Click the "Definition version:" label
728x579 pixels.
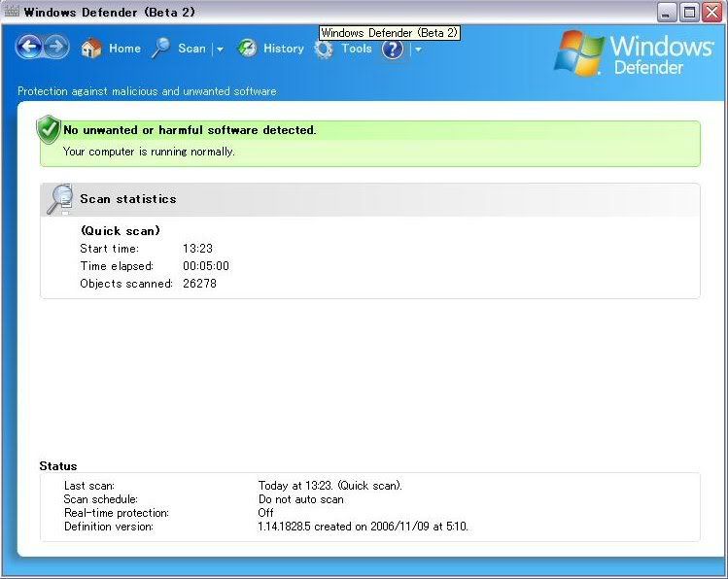(109, 527)
